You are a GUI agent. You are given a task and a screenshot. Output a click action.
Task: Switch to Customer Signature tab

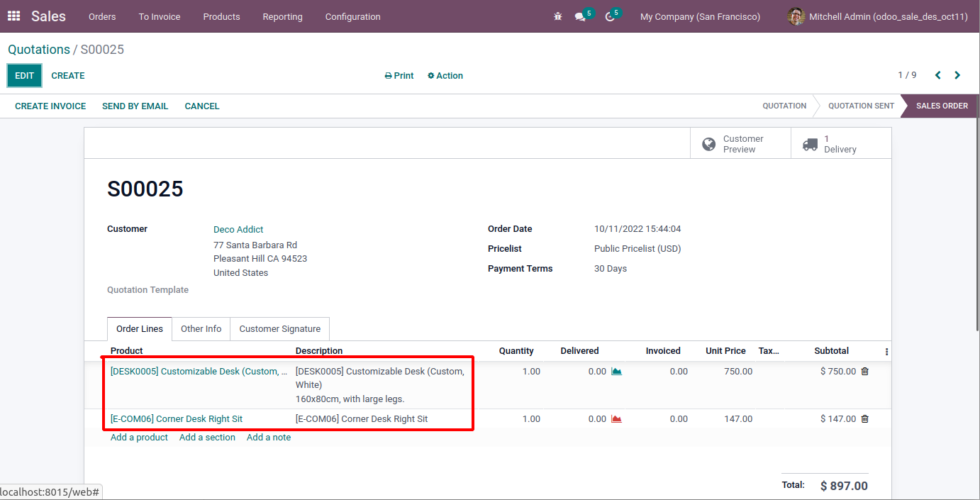pos(279,328)
